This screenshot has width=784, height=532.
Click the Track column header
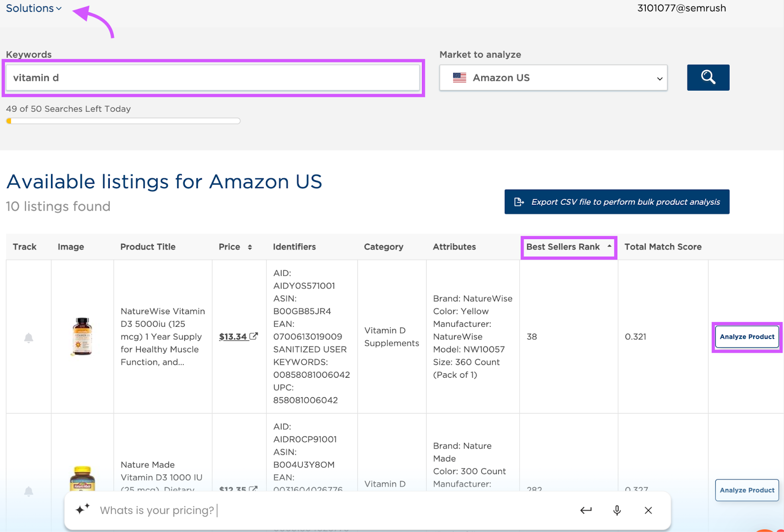pyautogui.click(x=24, y=247)
